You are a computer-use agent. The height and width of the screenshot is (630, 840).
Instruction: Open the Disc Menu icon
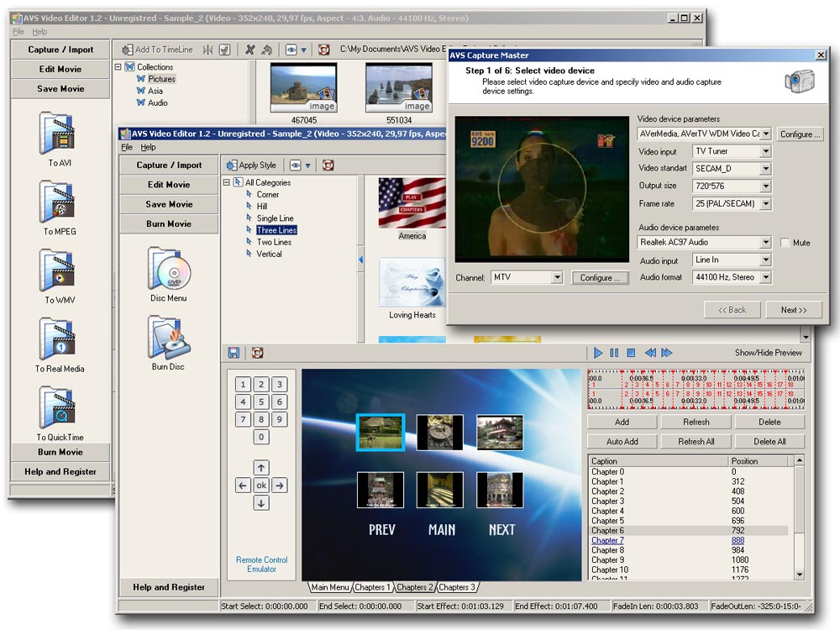click(x=169, y=269)
